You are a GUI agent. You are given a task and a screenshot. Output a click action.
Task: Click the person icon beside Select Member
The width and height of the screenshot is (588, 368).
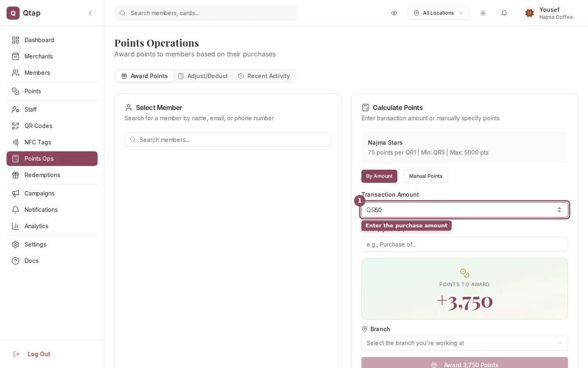click(x=129, y=108)
